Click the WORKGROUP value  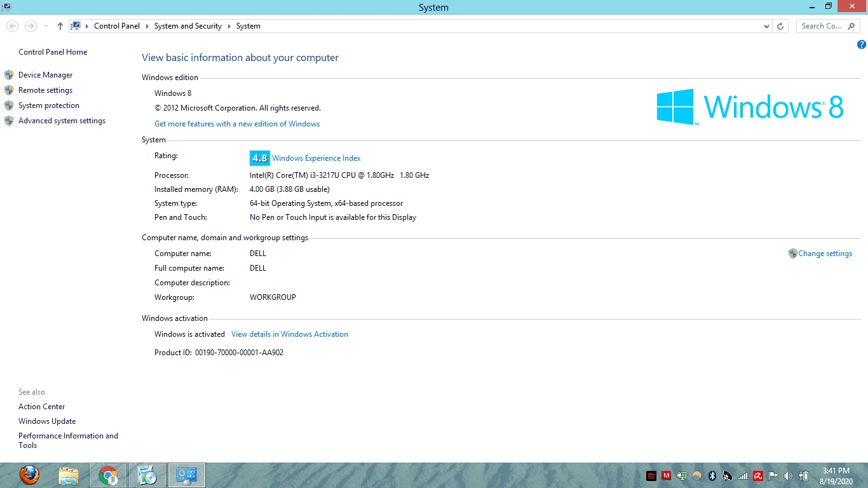click(273, 297)
